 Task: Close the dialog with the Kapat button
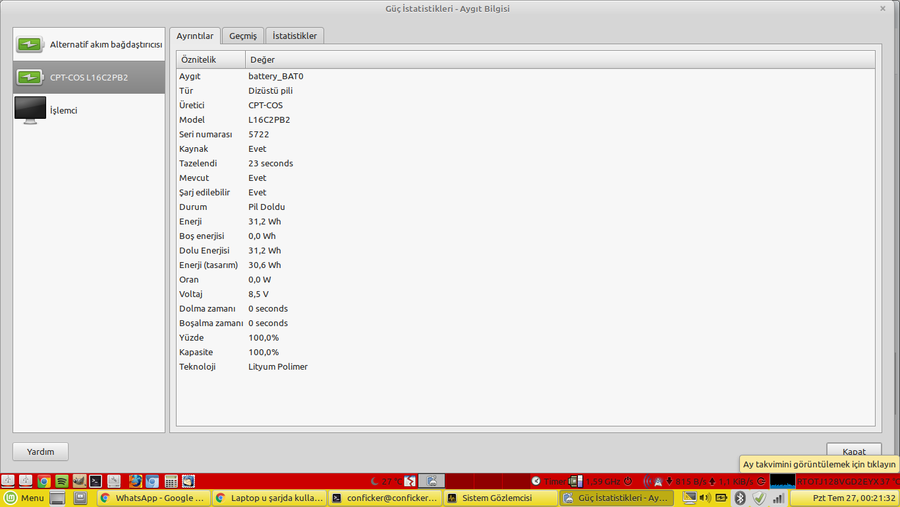pos(854,451)
